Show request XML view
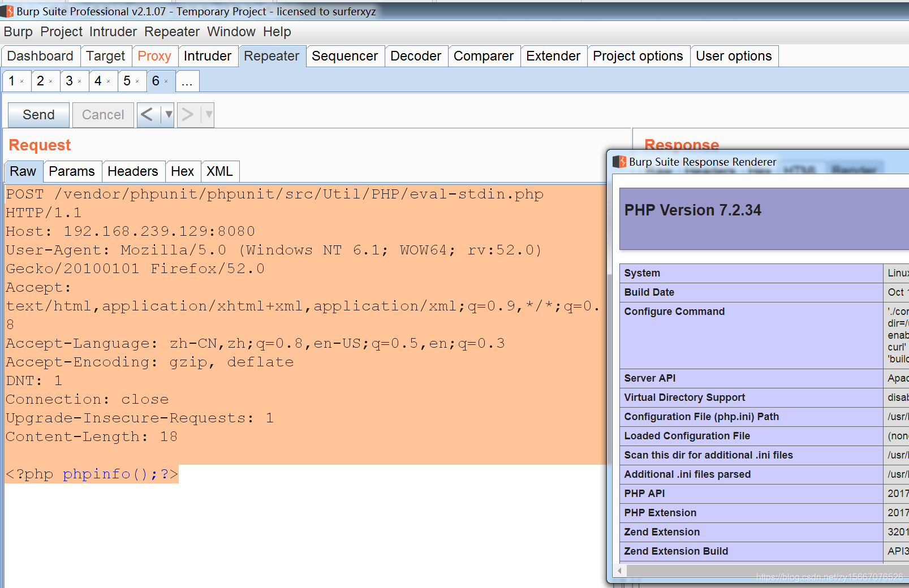Screen dimensions: 909x588 (219, 171)
